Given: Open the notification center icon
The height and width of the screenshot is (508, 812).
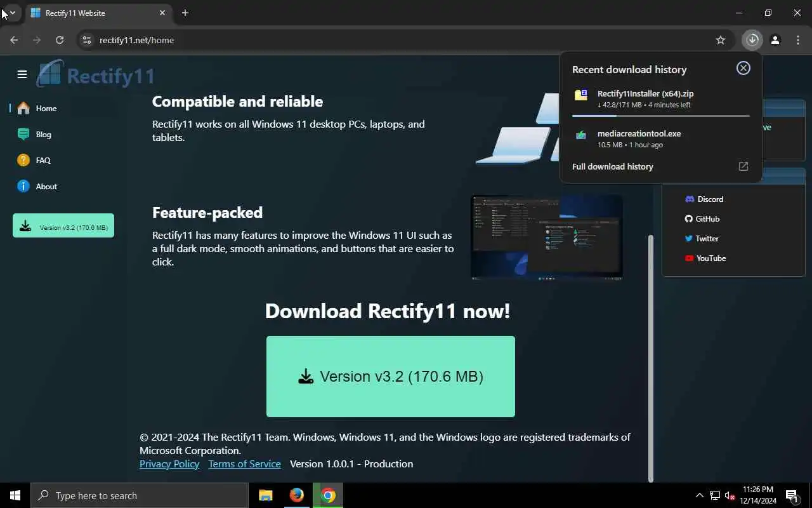Looking at the screenshot, I should [x=792, y=495].
